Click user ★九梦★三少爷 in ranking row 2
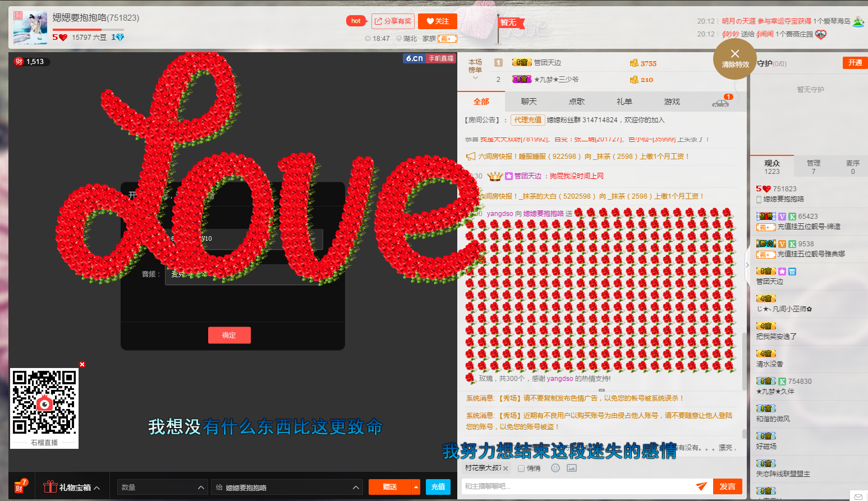 tap(556, 79)
